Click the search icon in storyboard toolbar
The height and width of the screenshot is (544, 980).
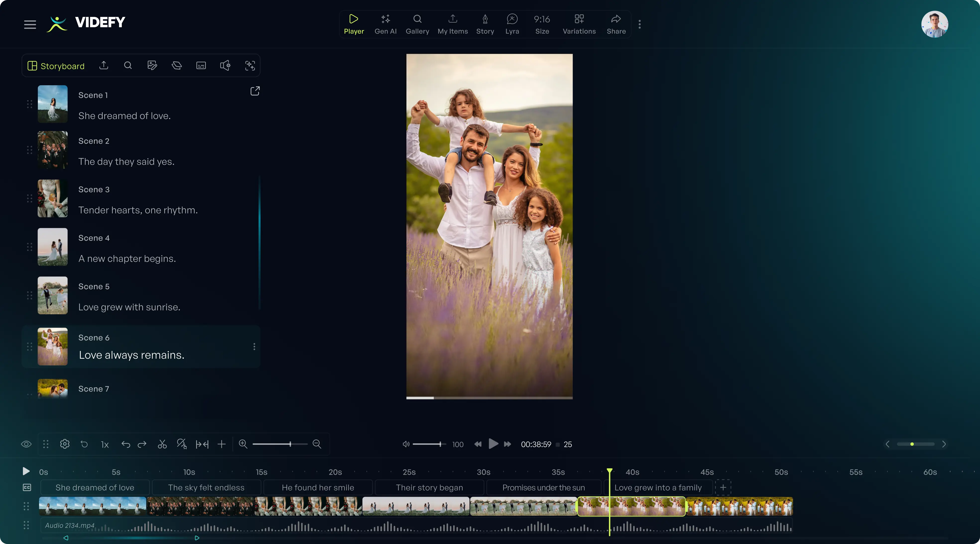pos(128,66)
